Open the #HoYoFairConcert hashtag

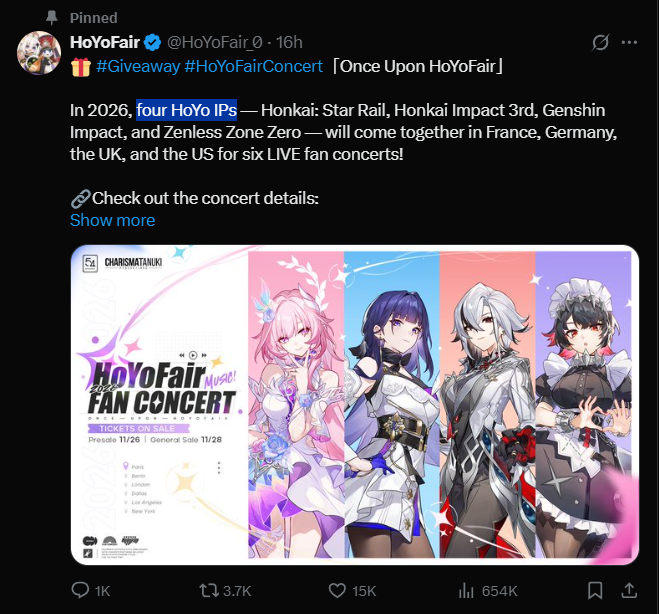point(253,66)
